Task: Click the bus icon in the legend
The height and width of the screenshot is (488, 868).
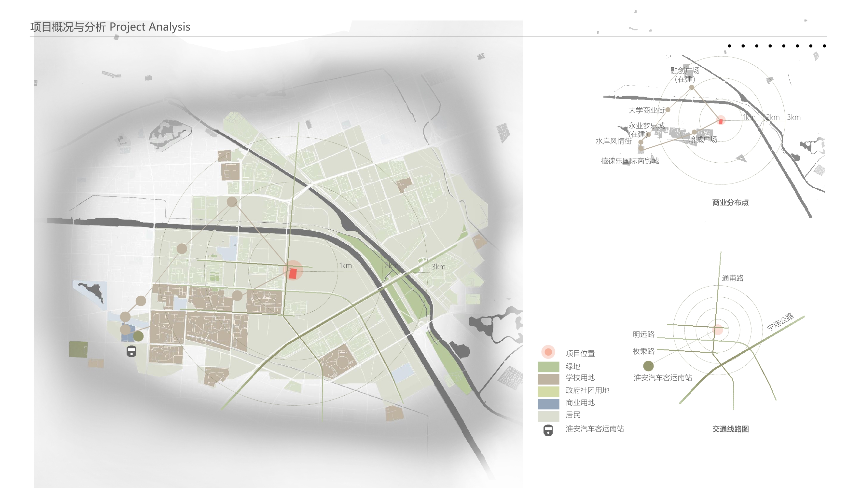Action: (548, 430)
